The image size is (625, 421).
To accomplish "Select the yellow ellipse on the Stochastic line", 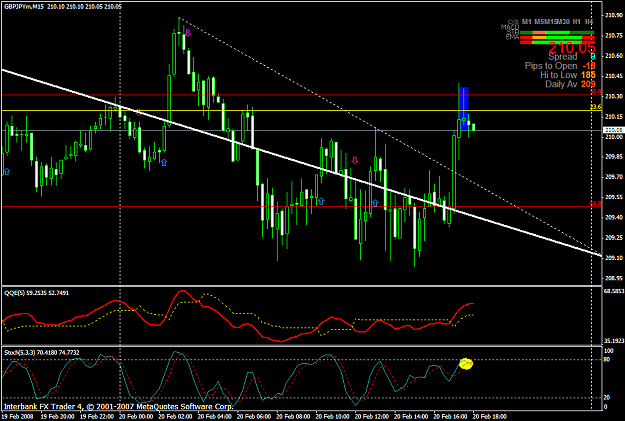I will (466, 364).
